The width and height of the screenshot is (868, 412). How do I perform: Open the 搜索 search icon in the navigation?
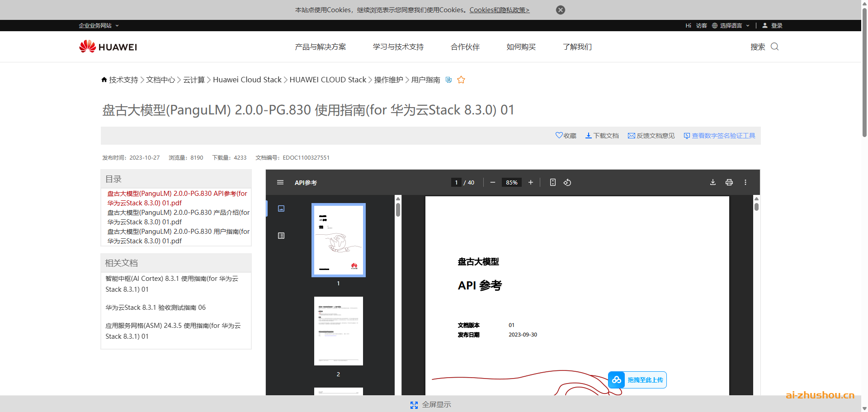(x=774, y=47)
